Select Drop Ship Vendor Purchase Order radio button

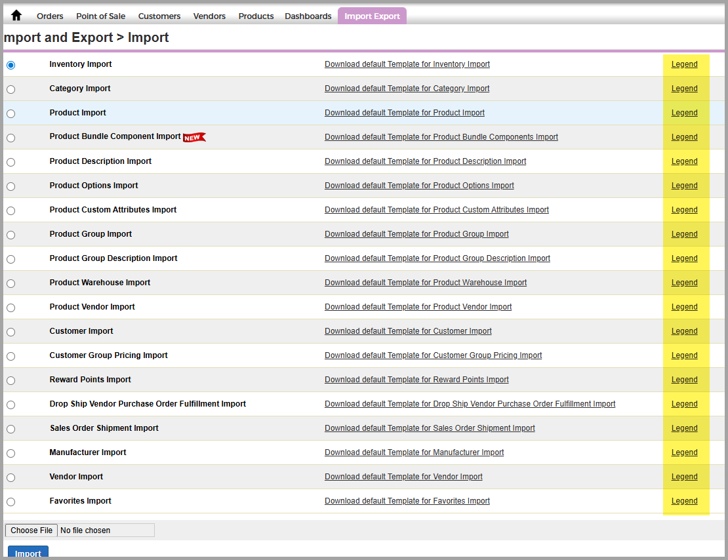(x=10, y=405)
